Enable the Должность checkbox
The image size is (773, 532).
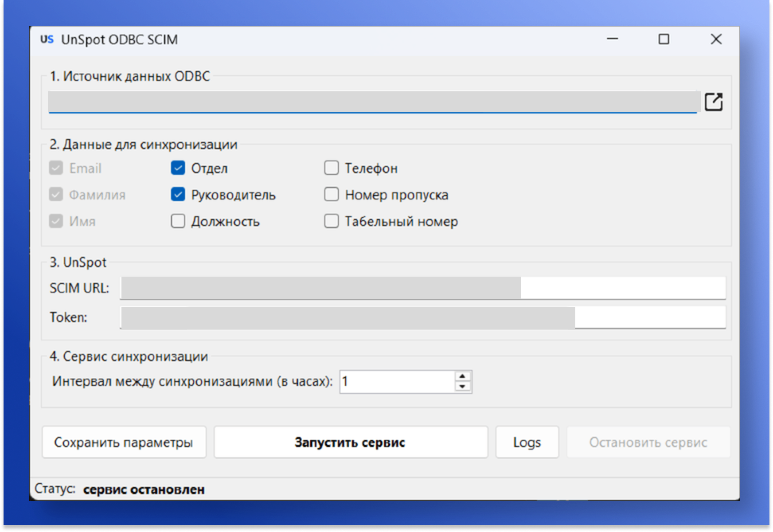178,221
